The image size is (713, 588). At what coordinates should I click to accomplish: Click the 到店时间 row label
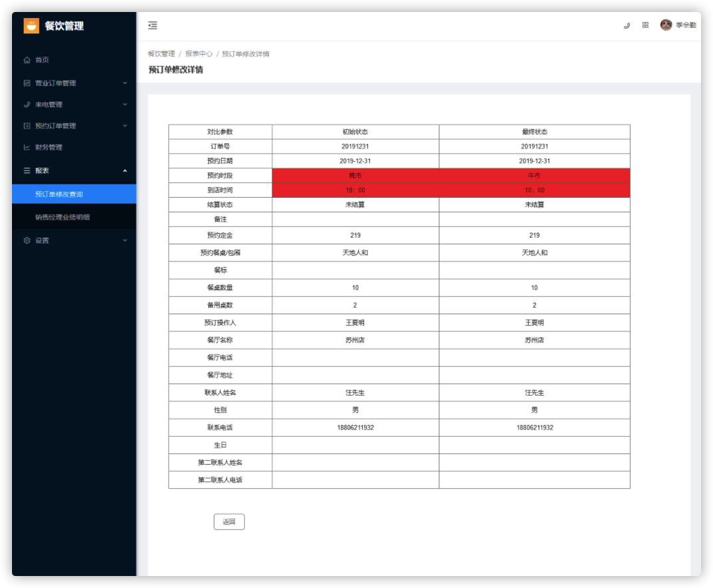[220, 190]
